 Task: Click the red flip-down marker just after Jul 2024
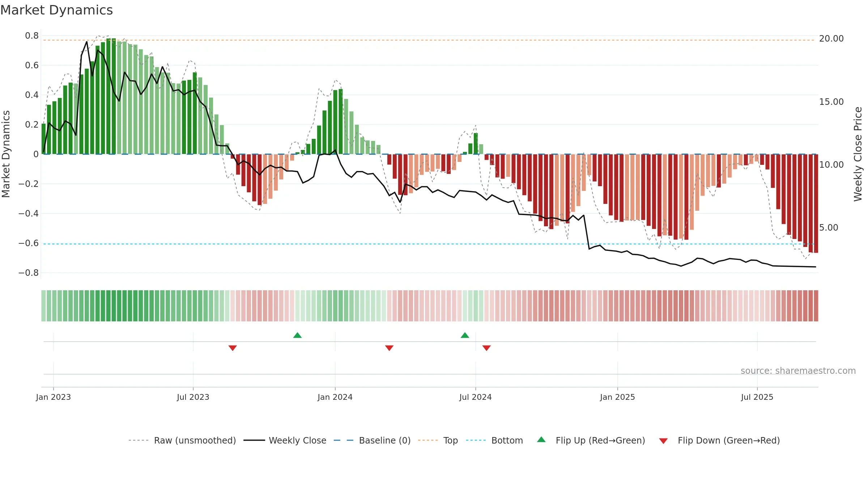(486, 348)
